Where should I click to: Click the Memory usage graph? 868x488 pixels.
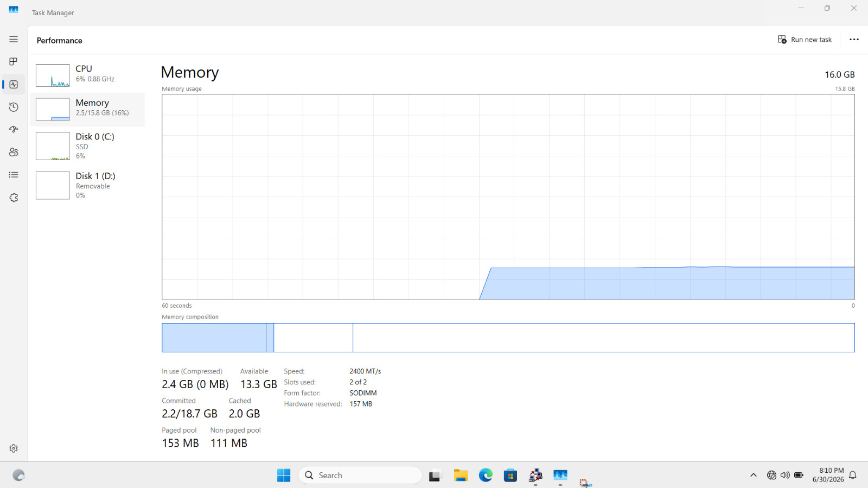click(508, 197)
